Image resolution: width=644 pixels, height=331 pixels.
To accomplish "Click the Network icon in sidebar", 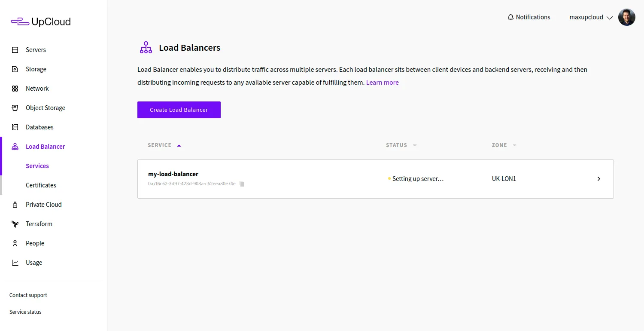I will (15, 89).
